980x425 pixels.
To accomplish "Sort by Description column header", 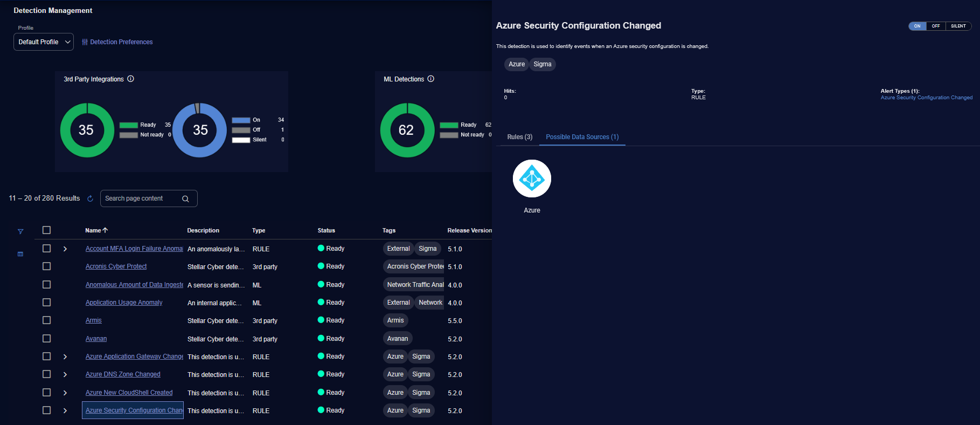I will [x=203, y=230].
